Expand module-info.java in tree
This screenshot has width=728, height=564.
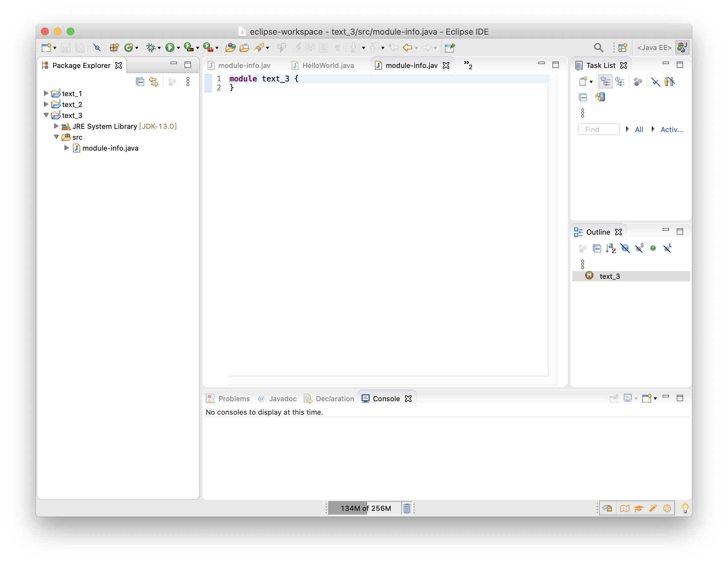click(67, 148)
